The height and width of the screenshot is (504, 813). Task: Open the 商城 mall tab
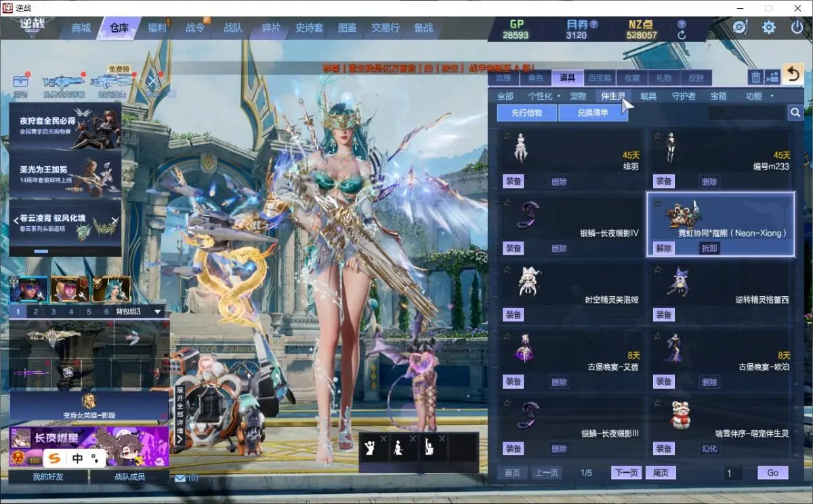81,28
